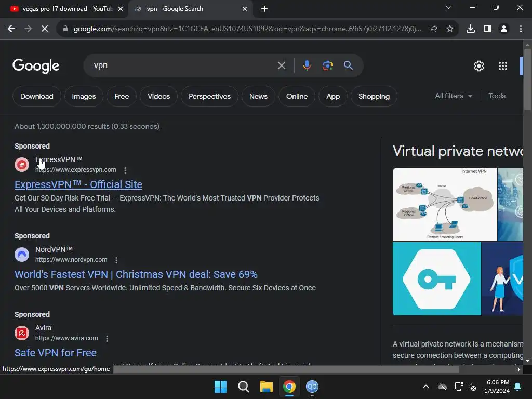Open the new tab plus button
Viewport: 532px width, 399px height.
(x=264, y=9)
